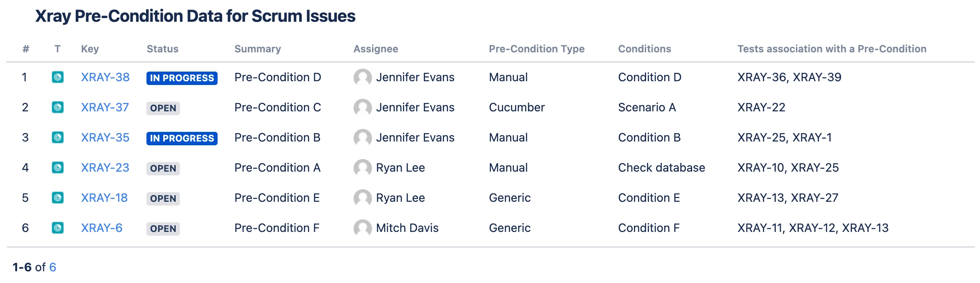Click the Pre-Condition issue type icon for XRAY-38

pyautogui.click(x=58, y=77)
